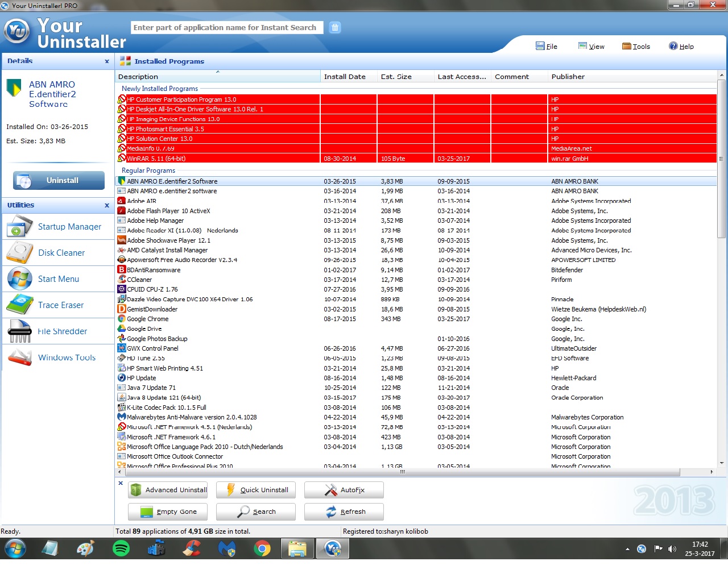Viewport: 728px width, 582px height.
Task: Open the Windows Tools utility icon
Action: pyautogui.click(x=20, y=357)
